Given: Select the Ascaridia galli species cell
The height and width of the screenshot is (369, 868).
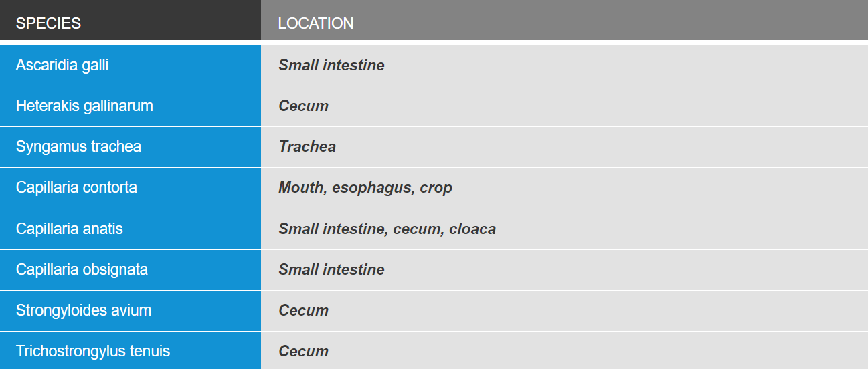Looking at the screenshot, I should tap(131, 65).
